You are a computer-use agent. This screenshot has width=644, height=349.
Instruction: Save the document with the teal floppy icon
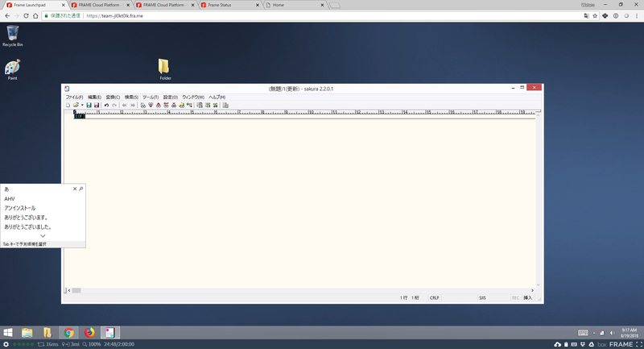89,106
